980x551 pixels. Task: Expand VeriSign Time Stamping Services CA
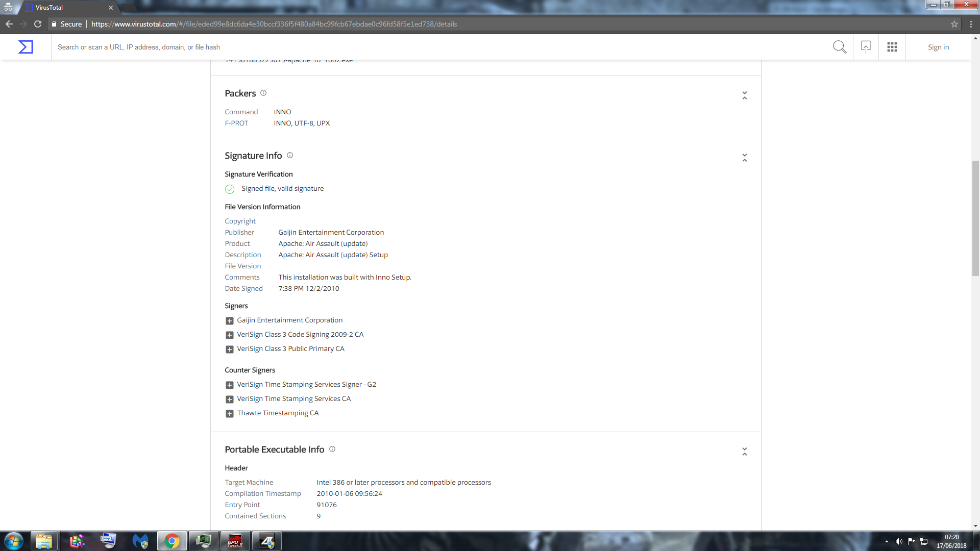230,399
